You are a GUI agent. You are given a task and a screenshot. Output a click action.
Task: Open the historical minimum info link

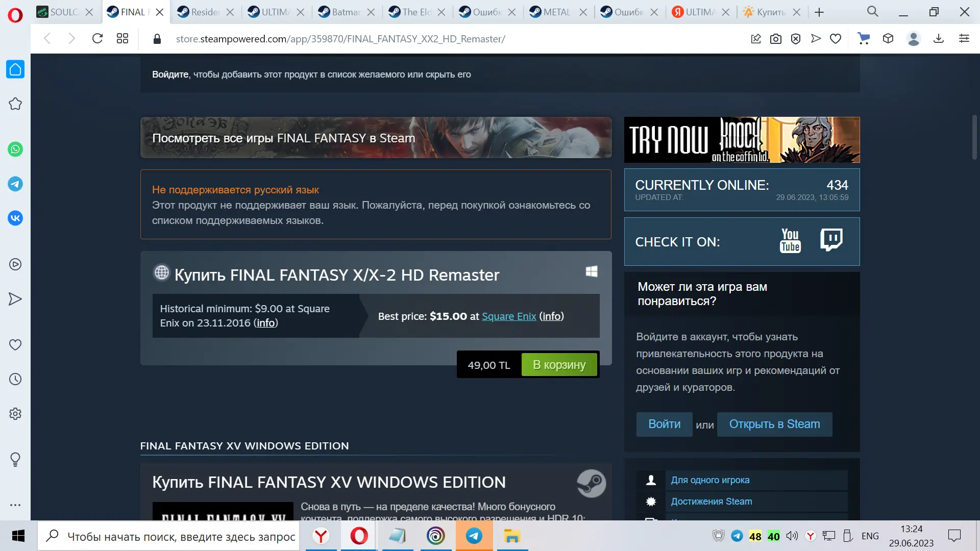pos(266,323)
